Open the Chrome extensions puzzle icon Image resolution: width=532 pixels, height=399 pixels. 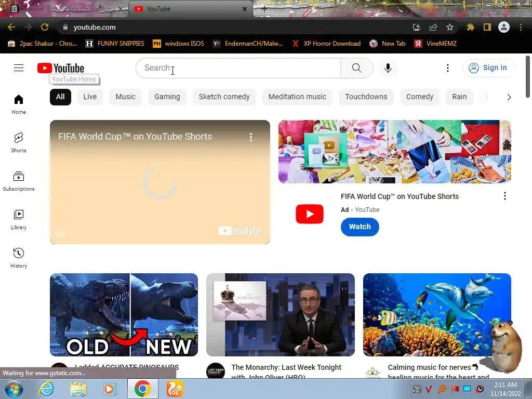(470, 27)
